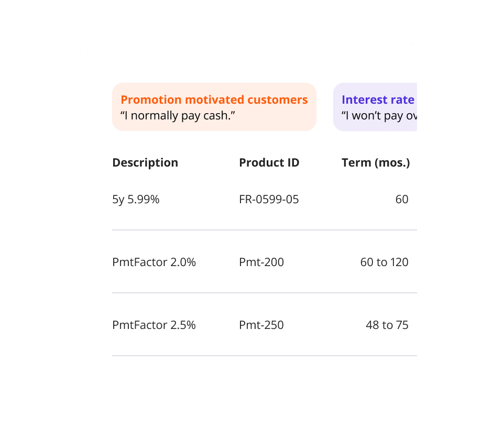Open the PmtFactor 2.5% description cell

pyautogui.click(x=154, y=325)
